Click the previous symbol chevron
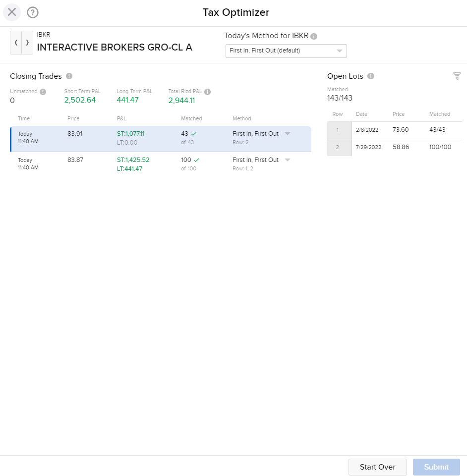 pyautogui.click(x=15, y=43)
